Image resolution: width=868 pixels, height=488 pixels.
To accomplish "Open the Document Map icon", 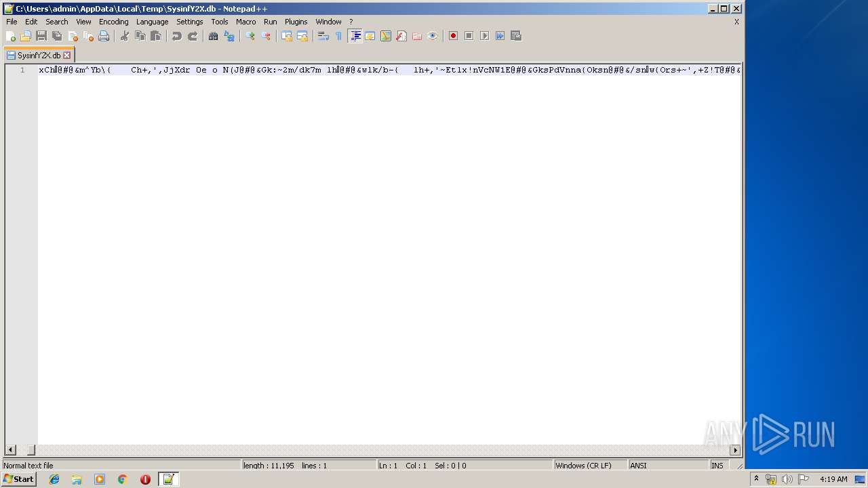I will pos(386,36).
